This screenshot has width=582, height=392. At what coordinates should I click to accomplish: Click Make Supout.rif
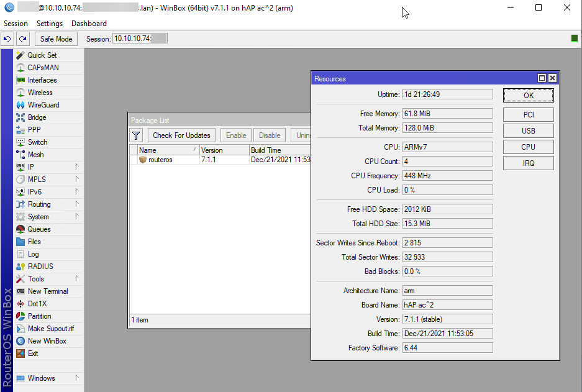pyautogui.click(x=48, y=329)
